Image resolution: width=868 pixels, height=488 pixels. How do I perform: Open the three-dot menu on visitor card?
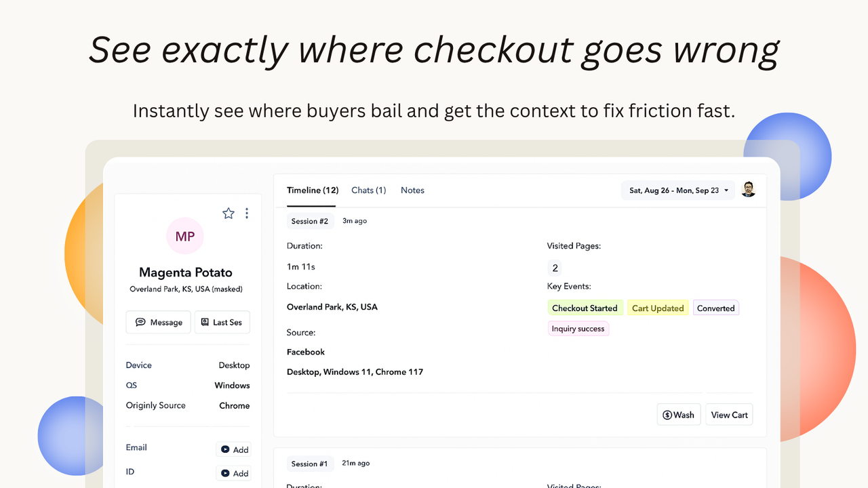click(x=247, y=213)
